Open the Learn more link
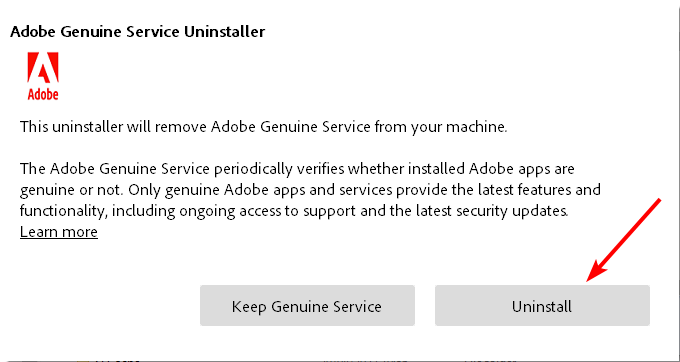This screenshot has height=362, width=680. 59,232
